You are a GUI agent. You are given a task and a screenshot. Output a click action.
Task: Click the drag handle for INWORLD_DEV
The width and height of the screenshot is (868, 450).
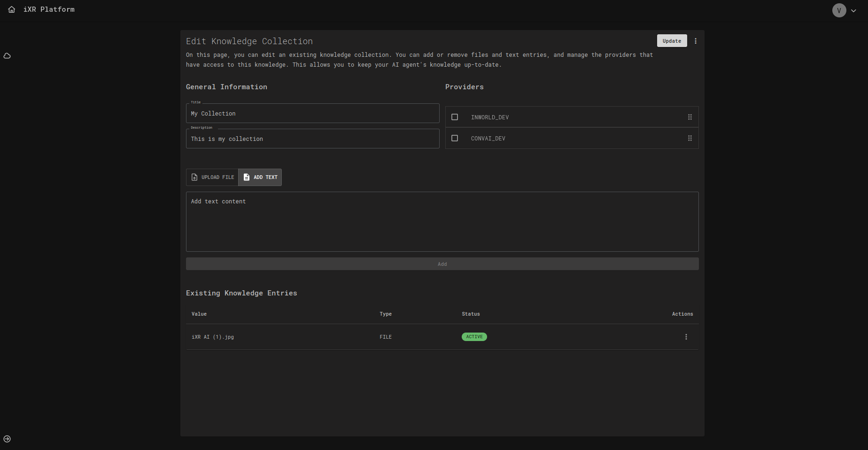pyautogui.click(x=690, y=117)
